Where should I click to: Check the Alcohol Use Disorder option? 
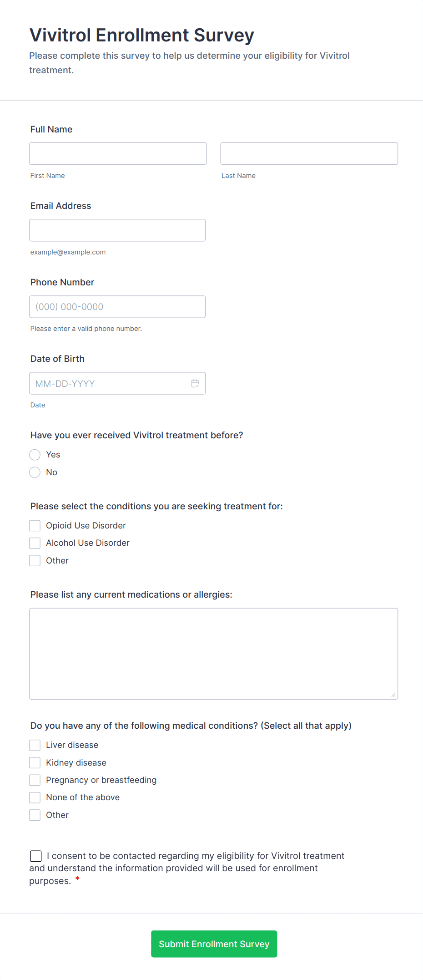(35, 543)
